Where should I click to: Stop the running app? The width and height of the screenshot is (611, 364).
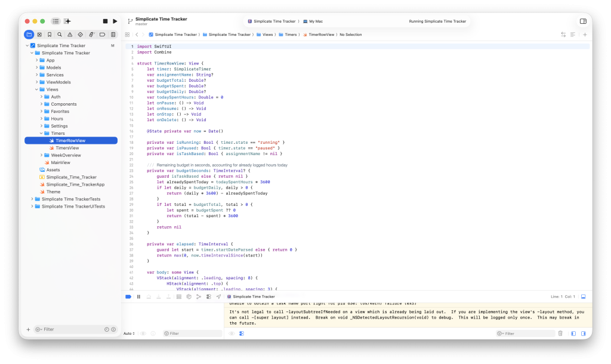[x=105, y=21]
